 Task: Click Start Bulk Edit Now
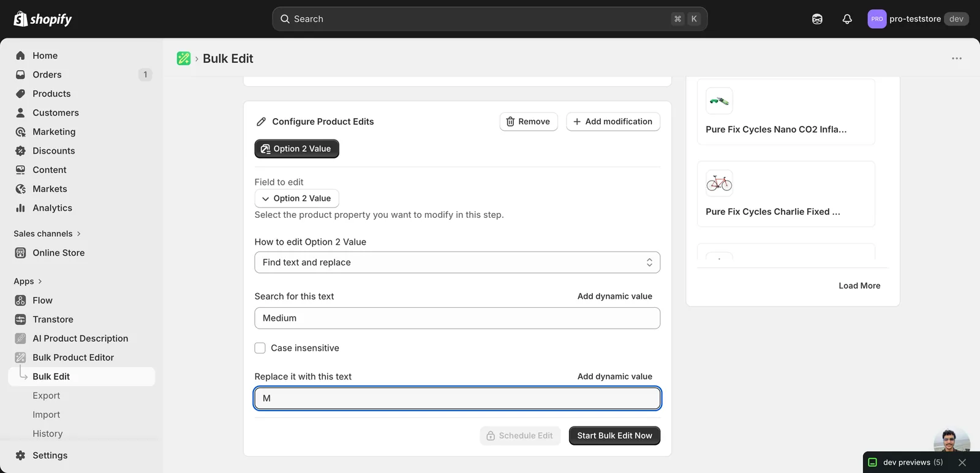614,436
